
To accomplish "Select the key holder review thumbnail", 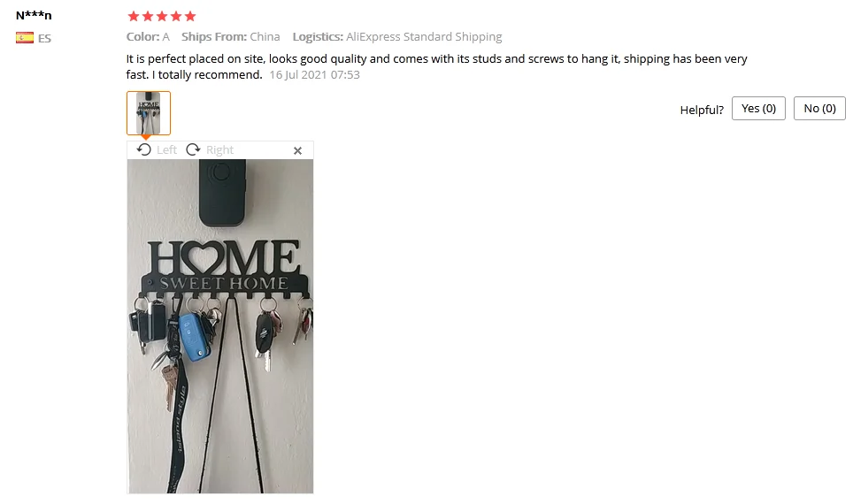I will [149, 113].
